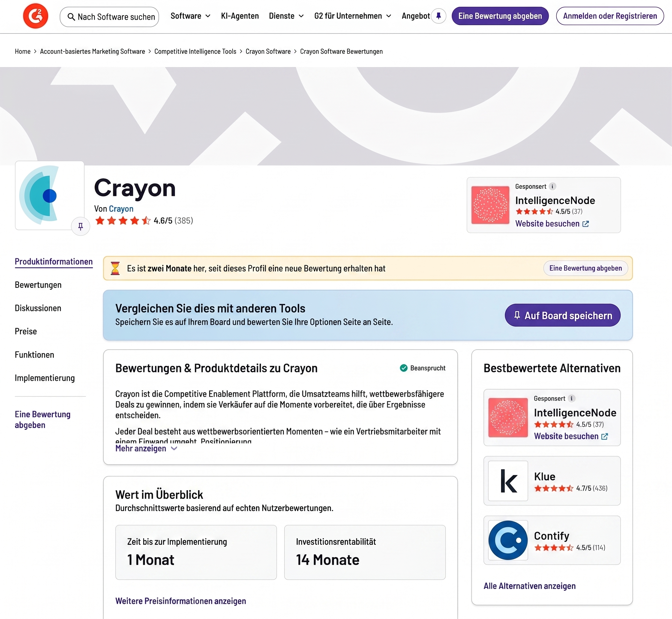Screen dimensions: 672x619
Task: Click Account-basiertes Marketing Software breadcrumb
Action: [x=92, y=51]
